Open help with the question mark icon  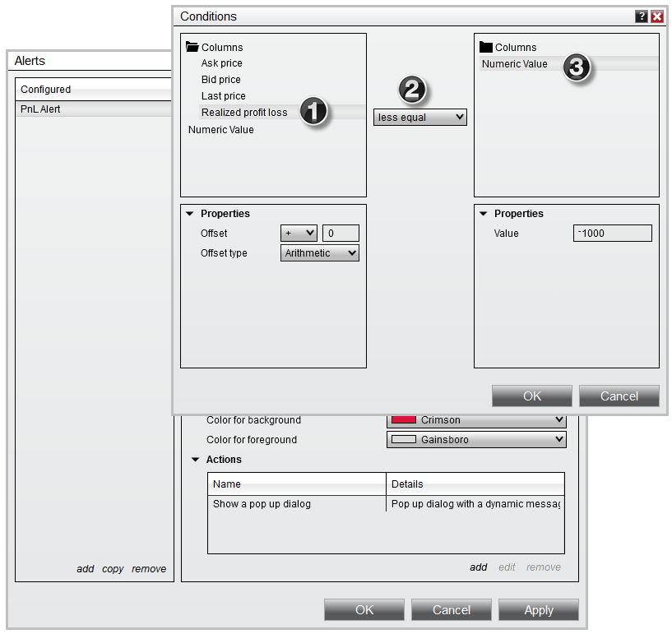(643, 16)
